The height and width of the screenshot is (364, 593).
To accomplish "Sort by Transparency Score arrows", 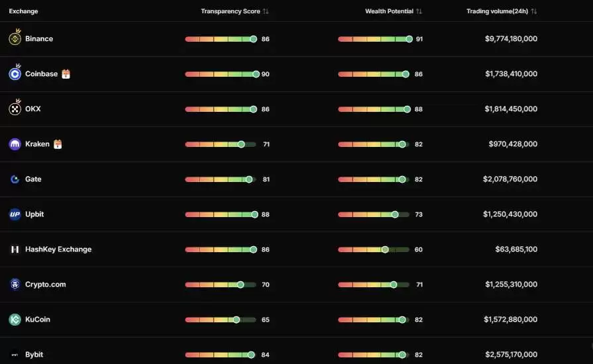I will 266,11.
